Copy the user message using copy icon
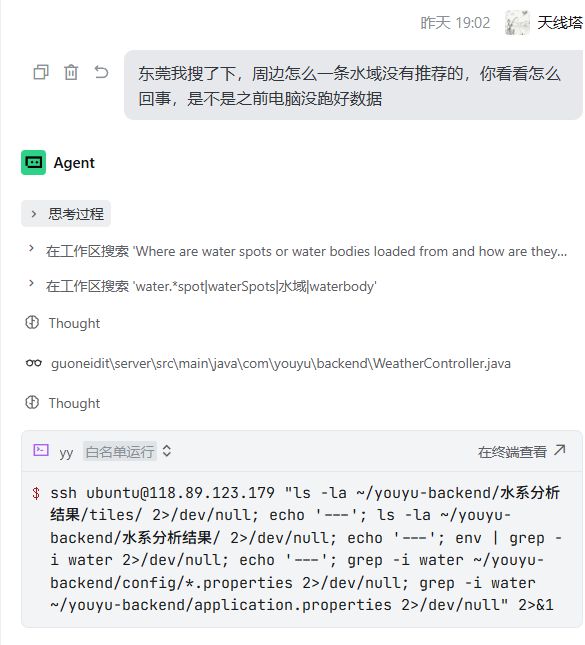 point(41,72)
